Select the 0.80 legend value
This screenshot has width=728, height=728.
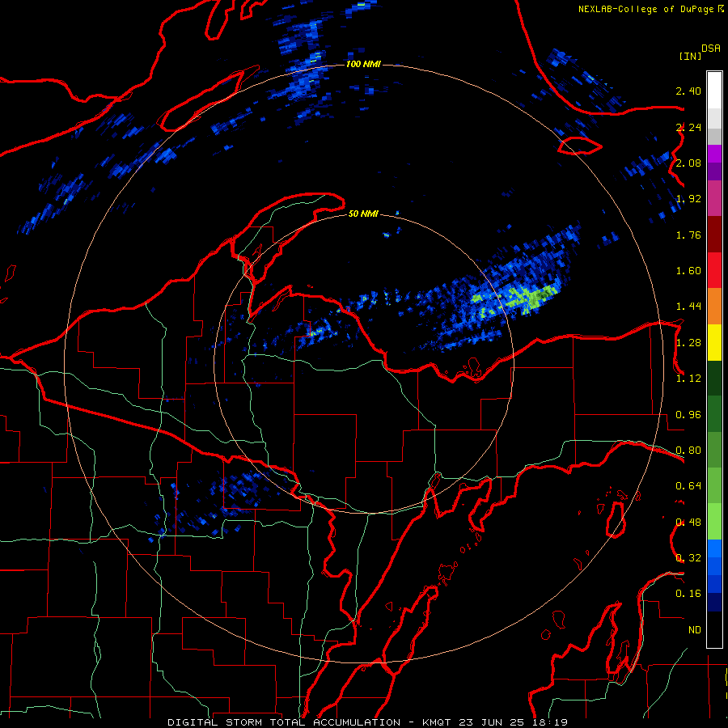[x=688, y=451]
